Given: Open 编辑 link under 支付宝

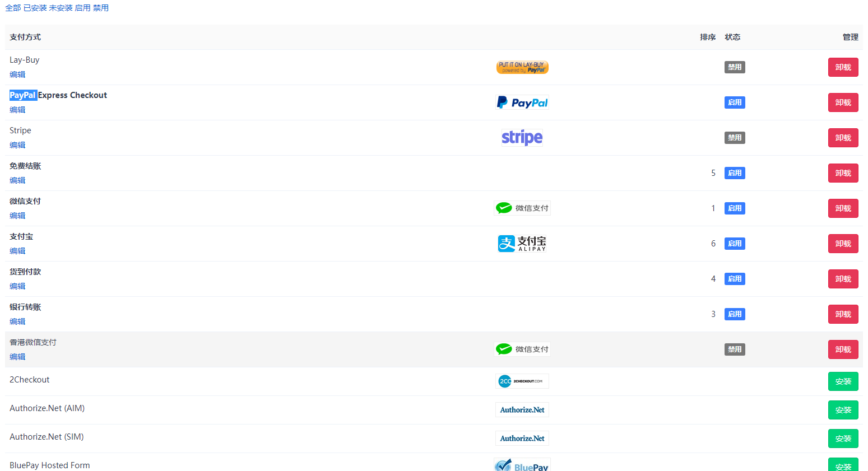Looking at the screenshot, I should pos(17,251).
